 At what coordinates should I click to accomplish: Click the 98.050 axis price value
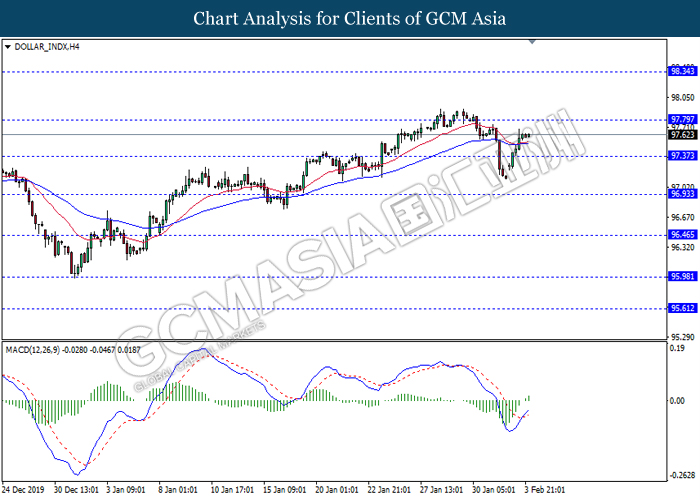[683, 98]
